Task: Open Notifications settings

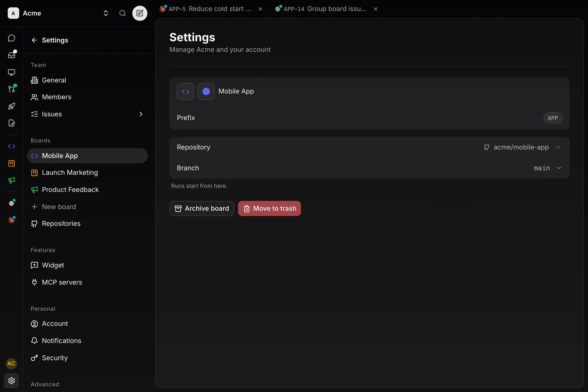Action: pos(87,341)
